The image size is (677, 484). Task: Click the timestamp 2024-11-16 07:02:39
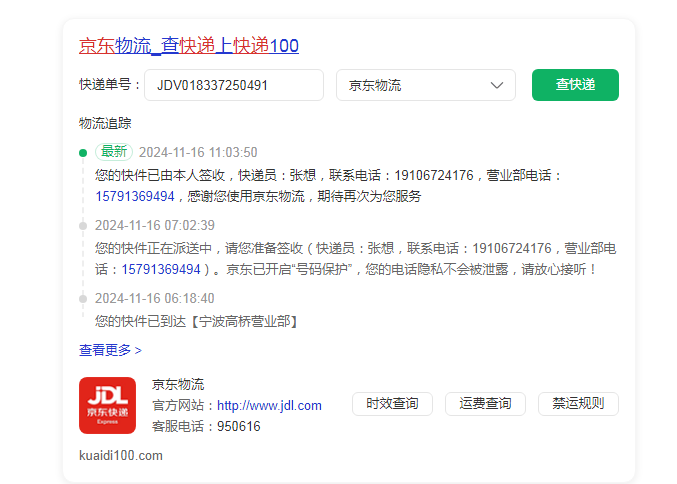(x=155, y=225)
